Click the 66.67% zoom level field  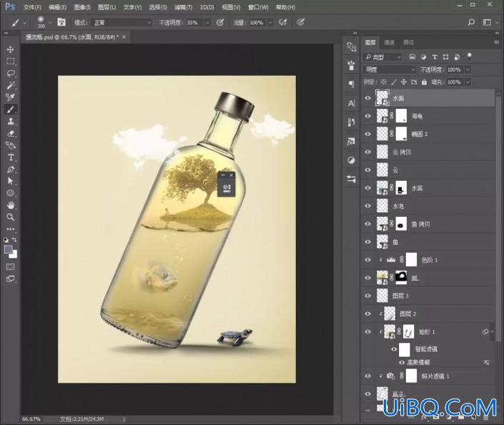pos(31,419)
